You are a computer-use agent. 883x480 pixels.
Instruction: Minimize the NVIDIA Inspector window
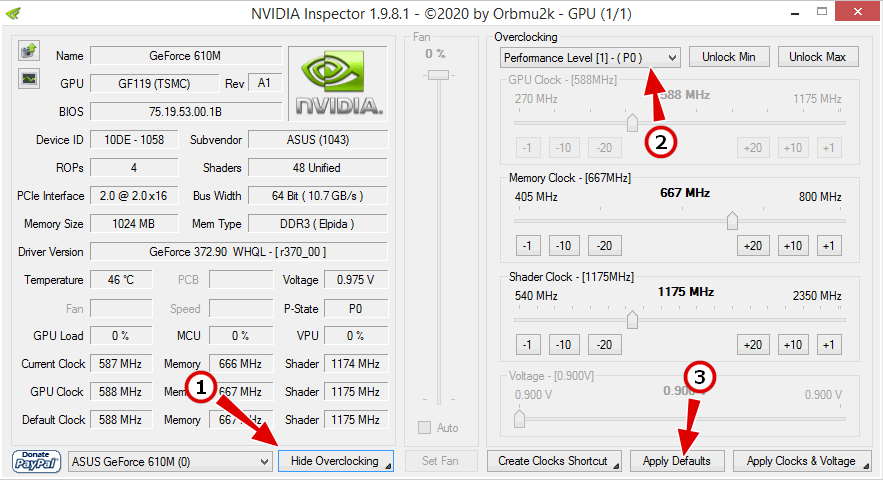point(790,11)
